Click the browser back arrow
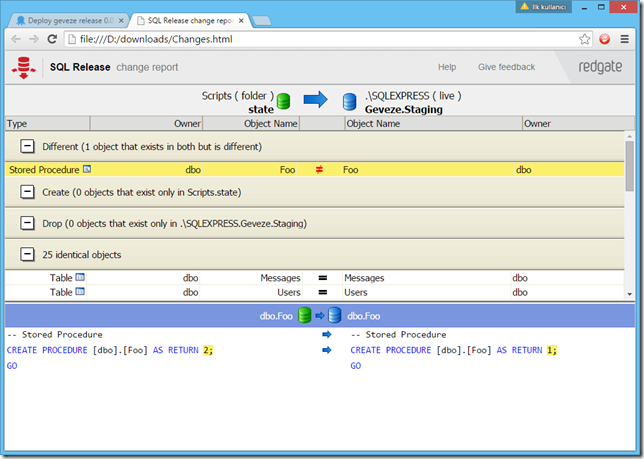This screenshot has width=644, height=459. pos(16,39)
